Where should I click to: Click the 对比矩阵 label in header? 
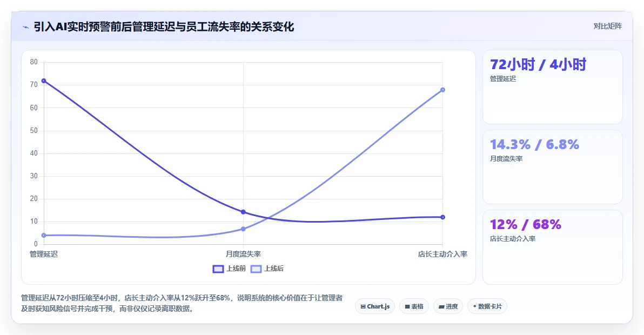[x=607, y=26]
